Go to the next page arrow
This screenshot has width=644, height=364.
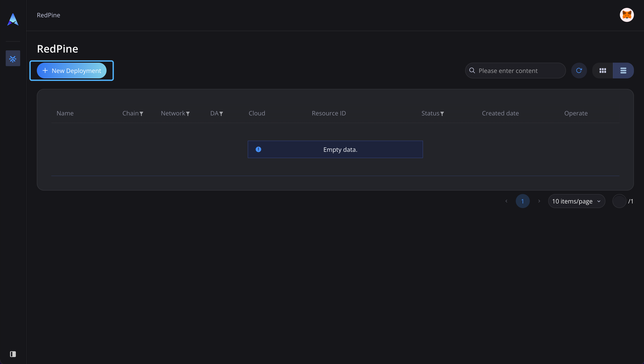click(539, 201)
